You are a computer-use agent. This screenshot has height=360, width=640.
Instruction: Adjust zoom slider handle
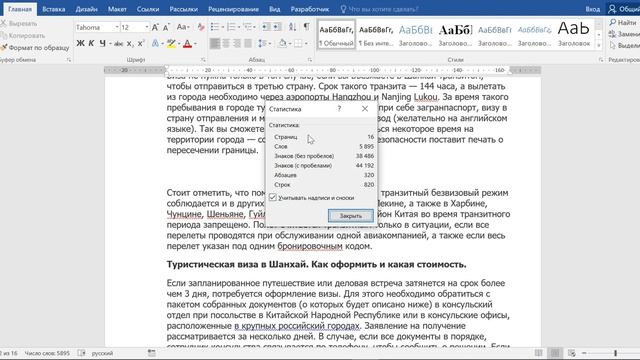click(x=616, y=353)
